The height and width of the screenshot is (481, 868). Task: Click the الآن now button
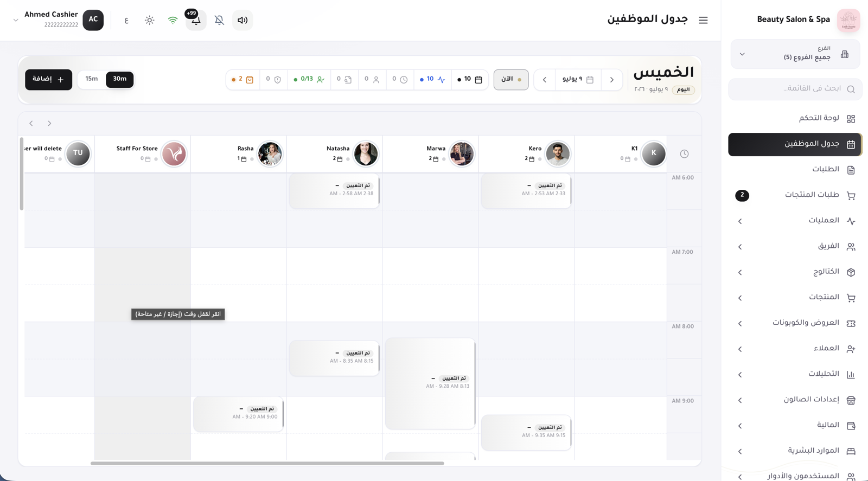tap(511, 80)
